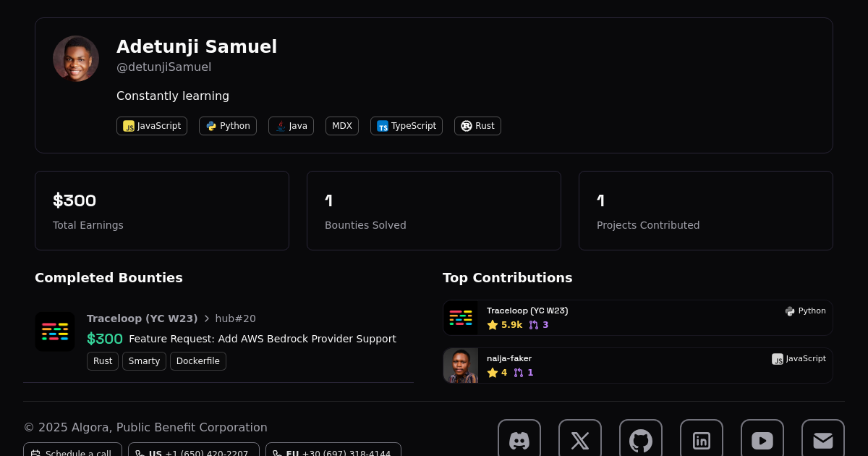Open the LinkedIn icon link
868x456 pixels.
click(x=702, y=440)
